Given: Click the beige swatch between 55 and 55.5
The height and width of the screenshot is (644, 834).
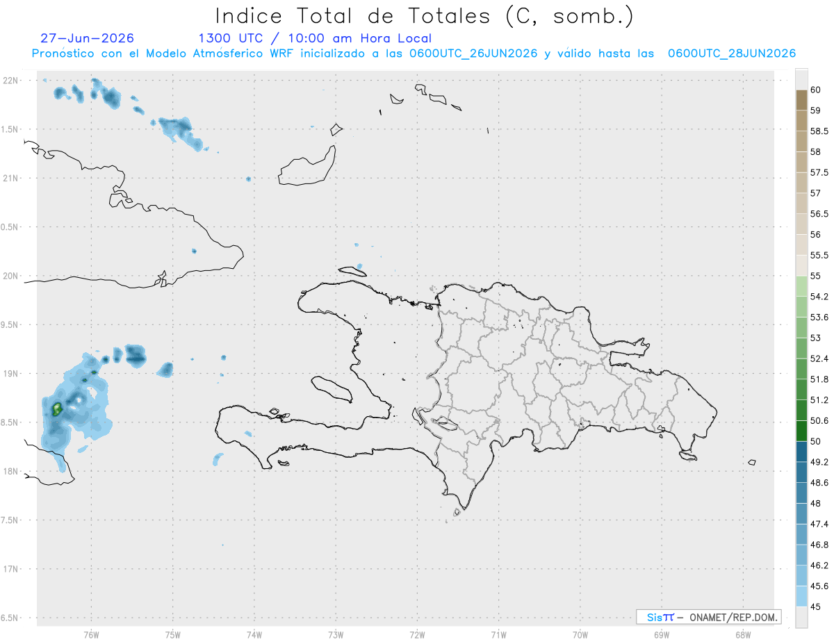Looking at the screenshot, I should [801, 265].
